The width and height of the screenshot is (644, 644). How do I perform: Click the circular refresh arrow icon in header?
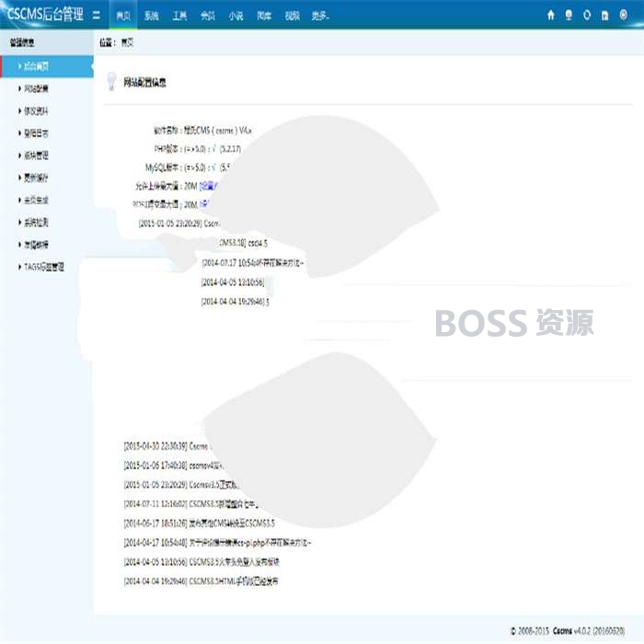[587, 16]
